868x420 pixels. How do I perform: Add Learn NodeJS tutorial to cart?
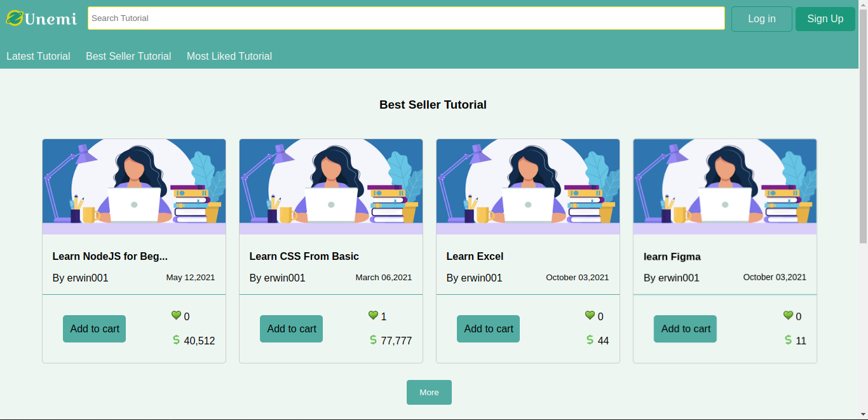(x=95, y=329)
